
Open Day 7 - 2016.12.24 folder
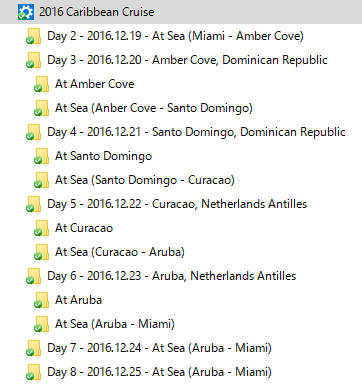tap(159, 348)
